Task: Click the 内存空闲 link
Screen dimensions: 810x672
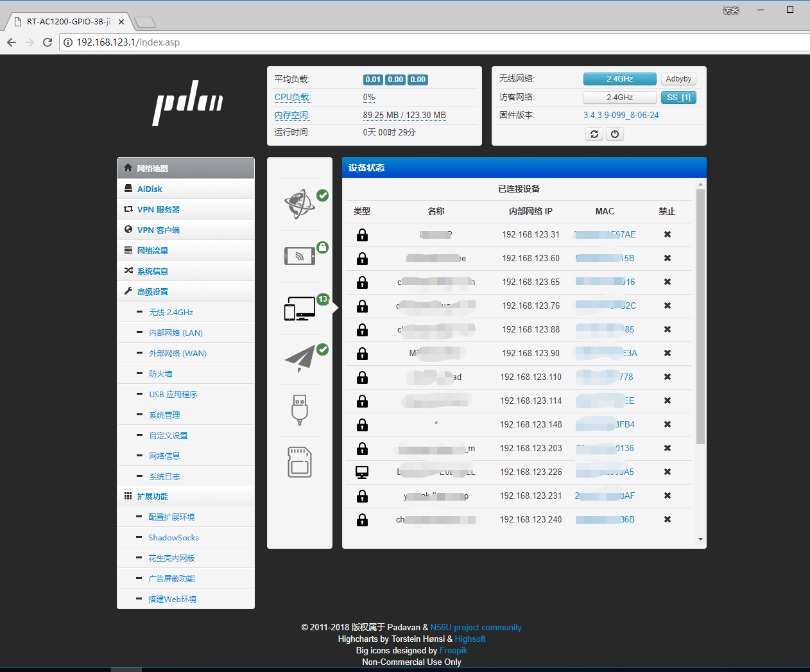Action: pos(292,116)
